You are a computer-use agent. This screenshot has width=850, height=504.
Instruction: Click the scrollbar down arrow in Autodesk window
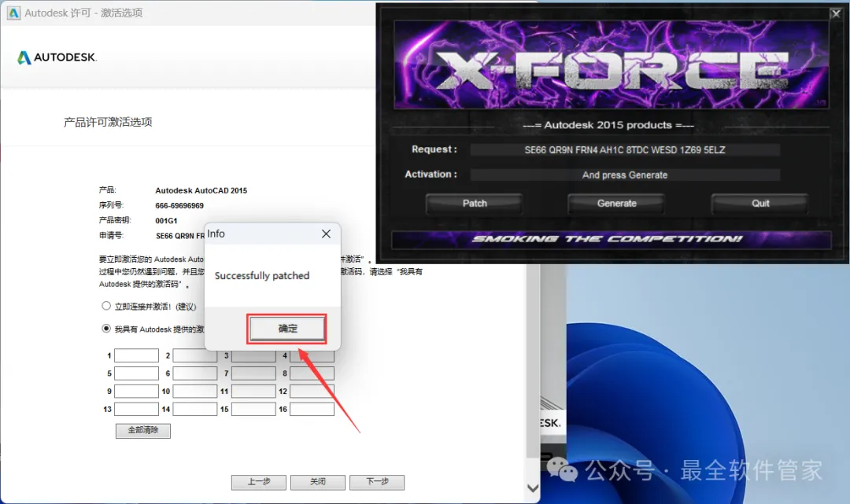(x=533, y=488)
